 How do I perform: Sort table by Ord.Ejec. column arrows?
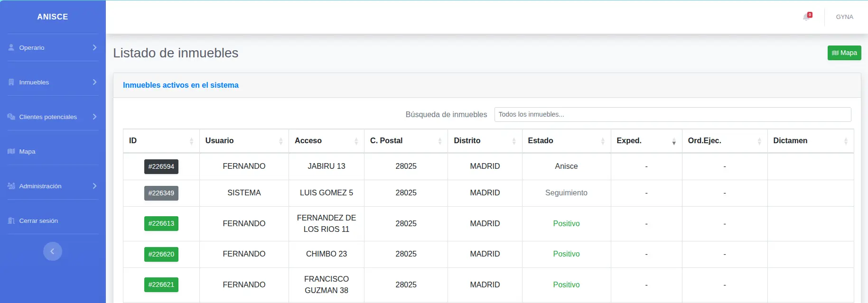[759, 141]
